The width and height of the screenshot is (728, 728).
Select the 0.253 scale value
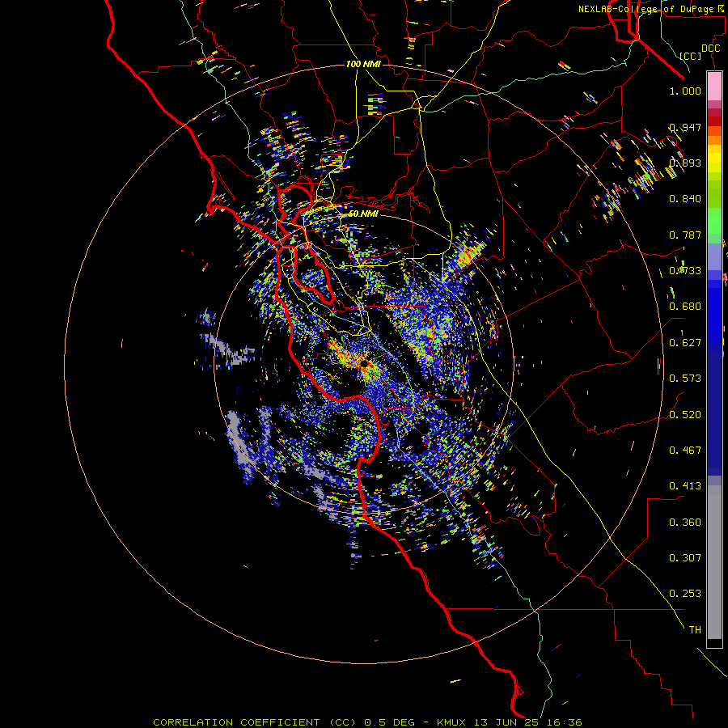(x=685, y=594)
